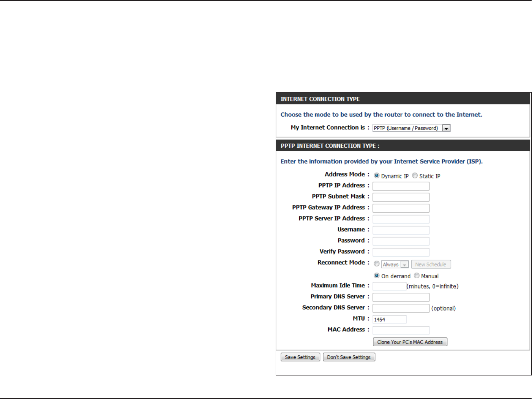Select the Dynamic IP radio button

tap(377, 176)
